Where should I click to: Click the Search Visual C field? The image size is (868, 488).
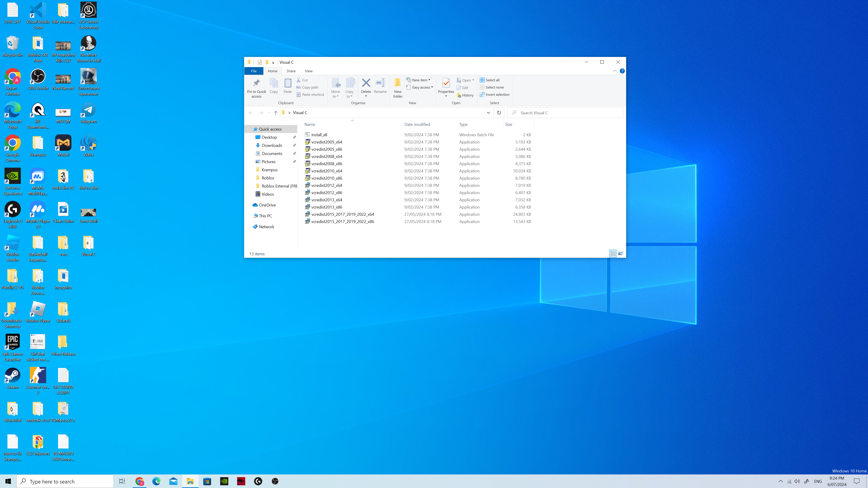click(x=566, y=113)
